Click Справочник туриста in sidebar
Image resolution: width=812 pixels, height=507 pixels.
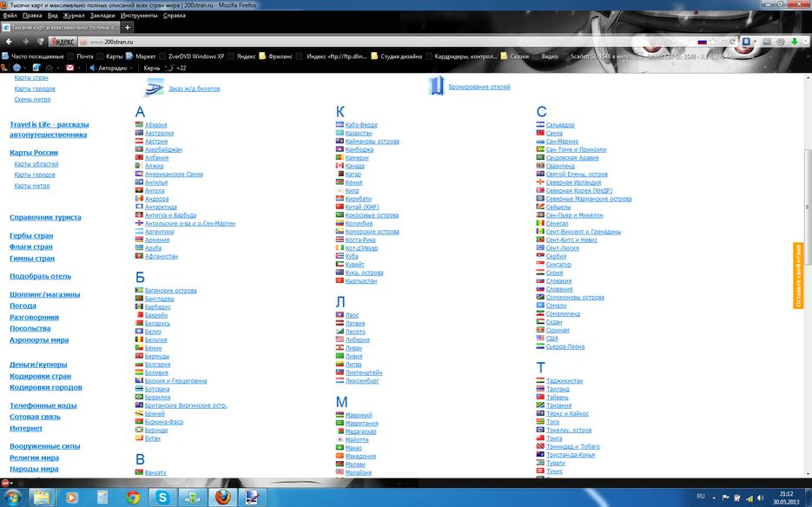point(45,218)
